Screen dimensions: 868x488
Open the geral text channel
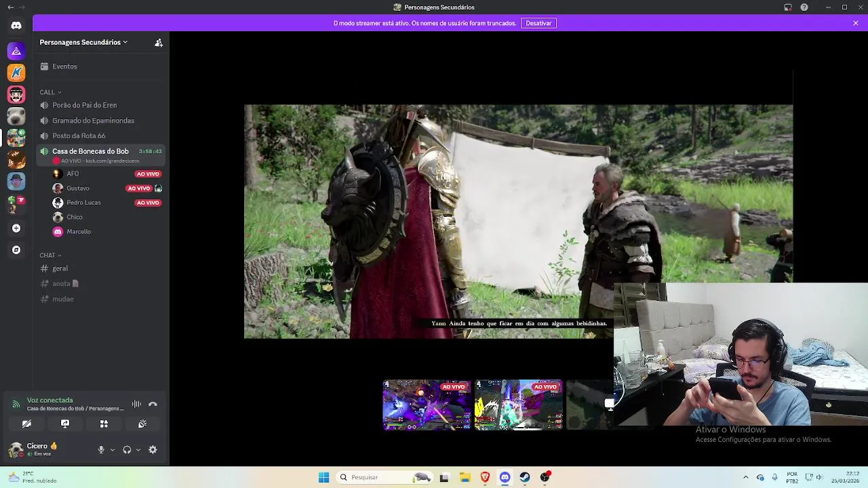pos(101,268)
